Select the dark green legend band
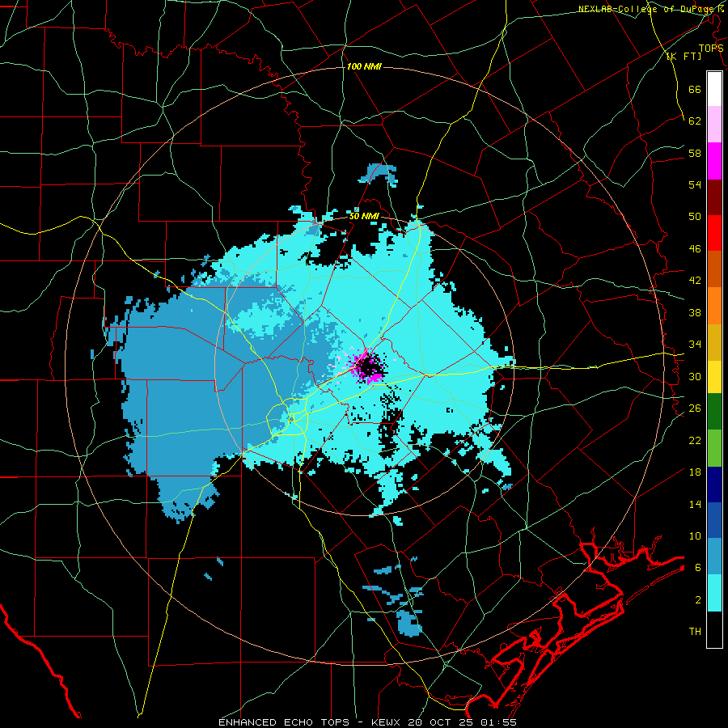728x728 pixels. [714, 412]
